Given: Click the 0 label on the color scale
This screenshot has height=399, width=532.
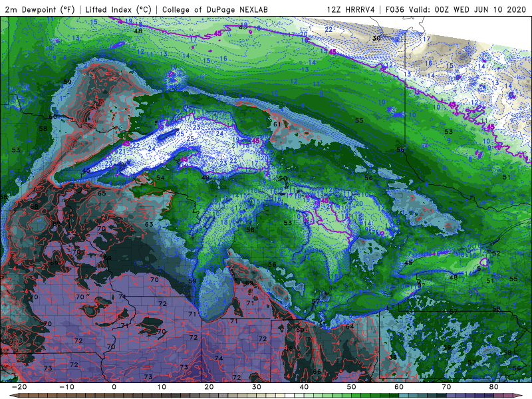Looking at the screenshot, I should tap(114, 387).
